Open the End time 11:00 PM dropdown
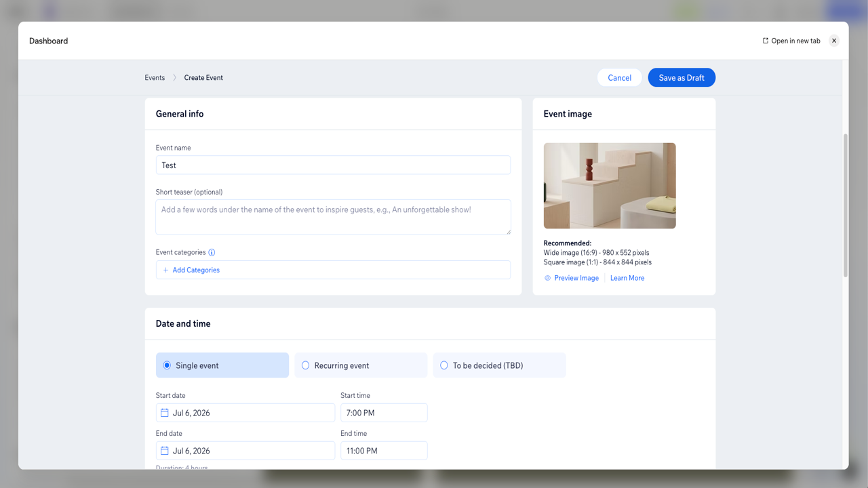The height and width of the screenshot is (488, 868). [x=384, y=451]
